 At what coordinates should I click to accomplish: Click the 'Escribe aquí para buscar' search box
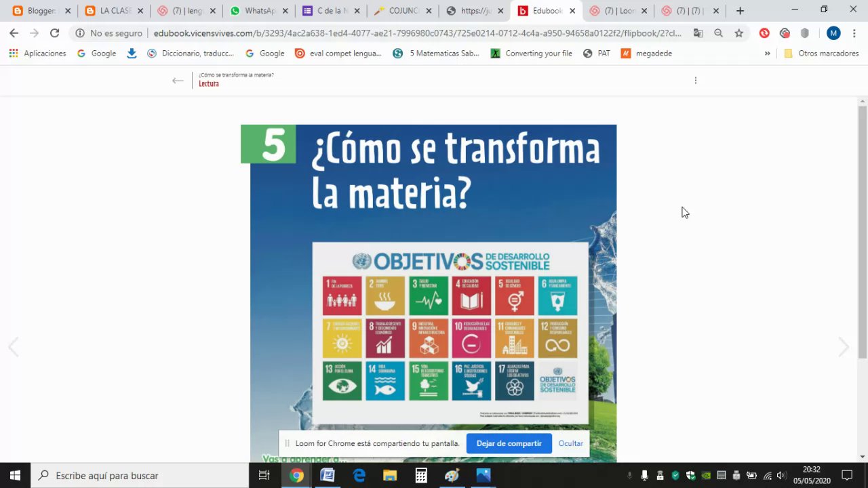point(140,475)
